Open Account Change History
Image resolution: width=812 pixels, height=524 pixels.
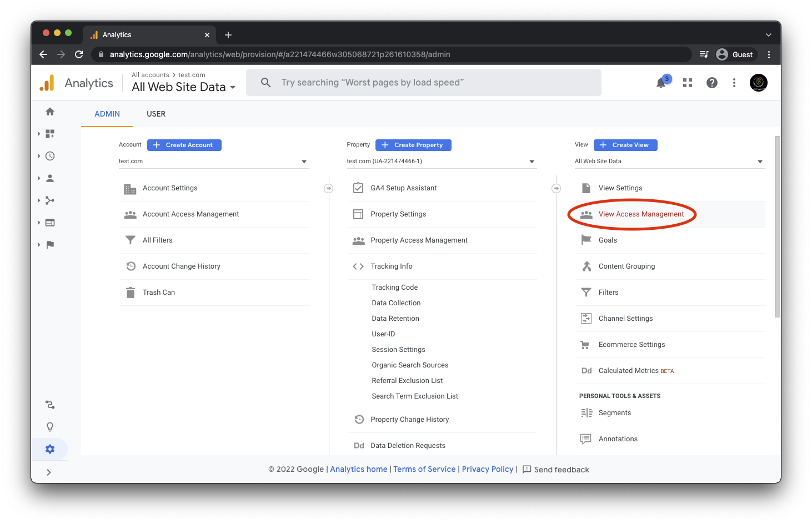click(214, 266)
